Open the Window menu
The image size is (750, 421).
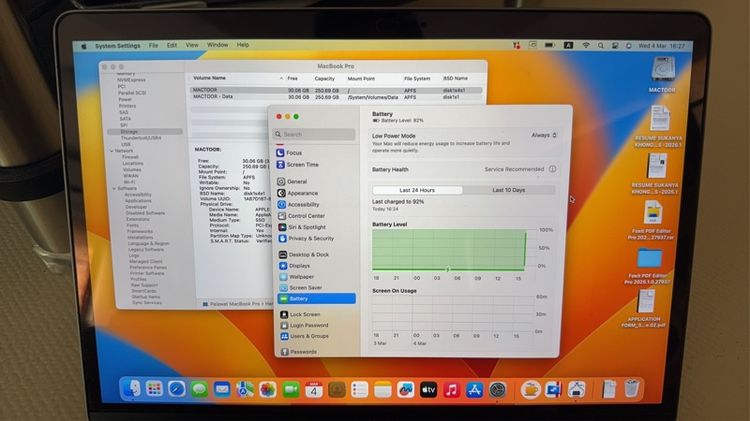pyautogui.click(x=218, y=45)
